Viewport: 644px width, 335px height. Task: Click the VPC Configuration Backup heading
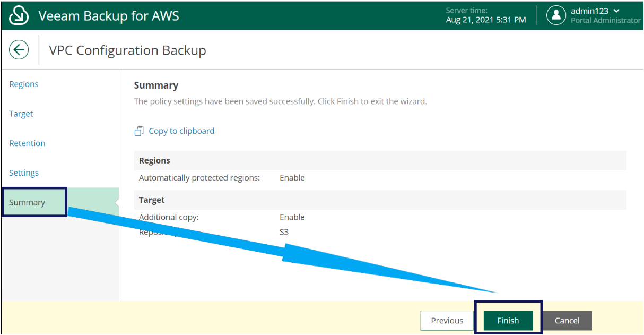click(127, 50)
